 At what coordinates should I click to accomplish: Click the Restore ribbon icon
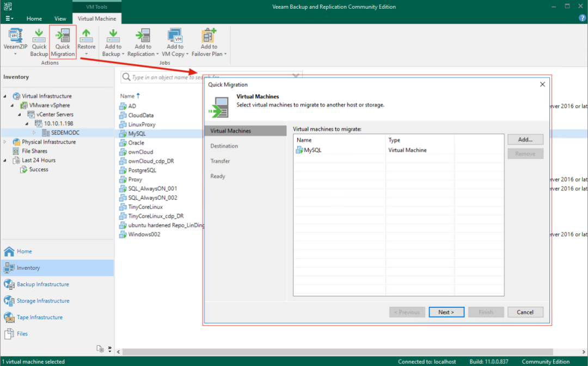[86, 35]
